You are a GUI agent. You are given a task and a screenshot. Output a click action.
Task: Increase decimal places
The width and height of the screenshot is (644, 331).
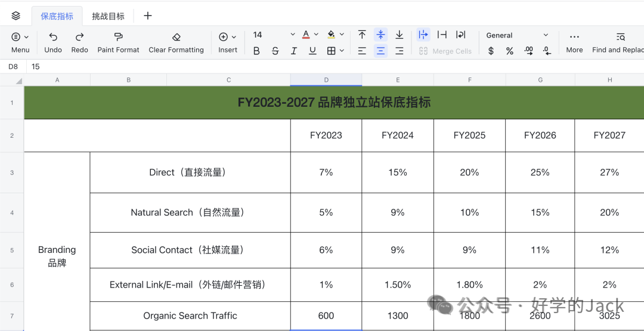tap(528, 51)
